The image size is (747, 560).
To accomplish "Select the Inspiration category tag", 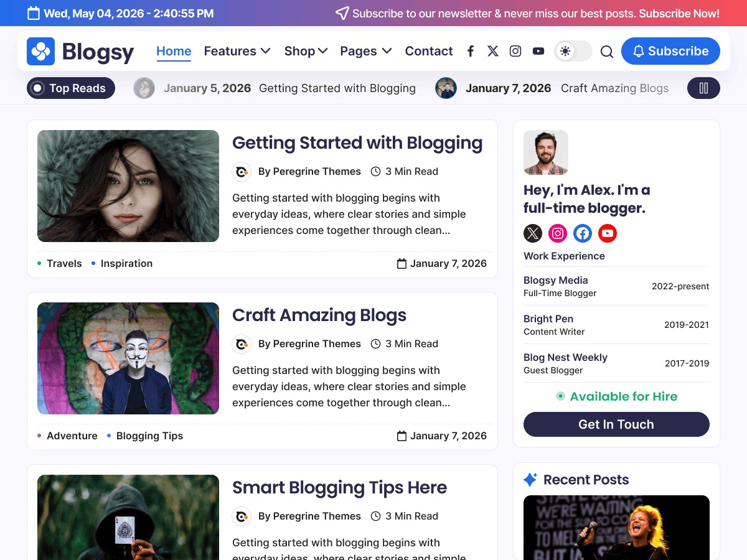I will click(126, 263).
